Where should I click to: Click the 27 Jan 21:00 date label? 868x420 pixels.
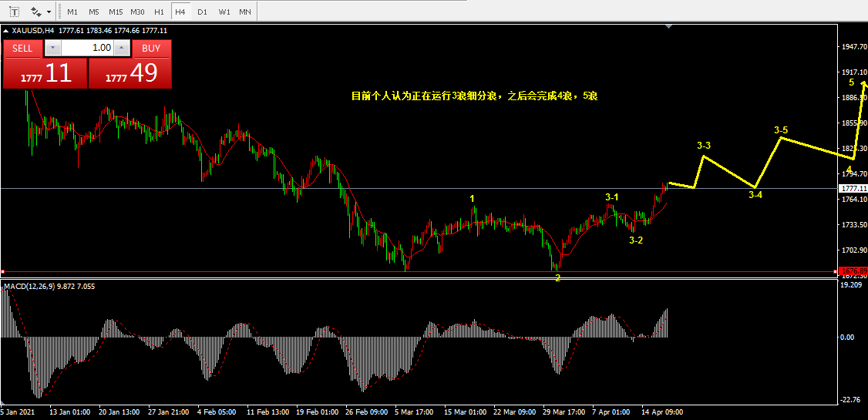coord(168,412)
